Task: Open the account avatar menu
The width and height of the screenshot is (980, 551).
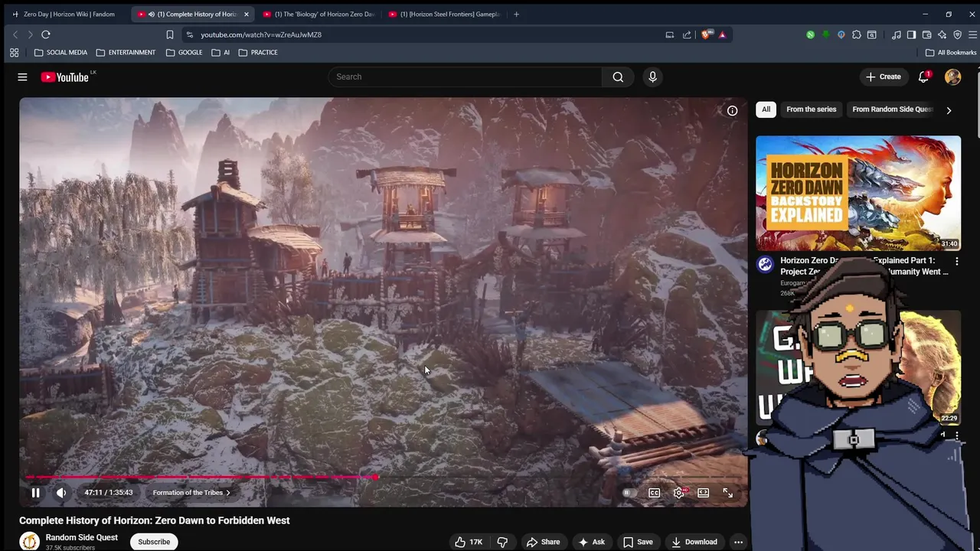Action: [x=952, y=77]
